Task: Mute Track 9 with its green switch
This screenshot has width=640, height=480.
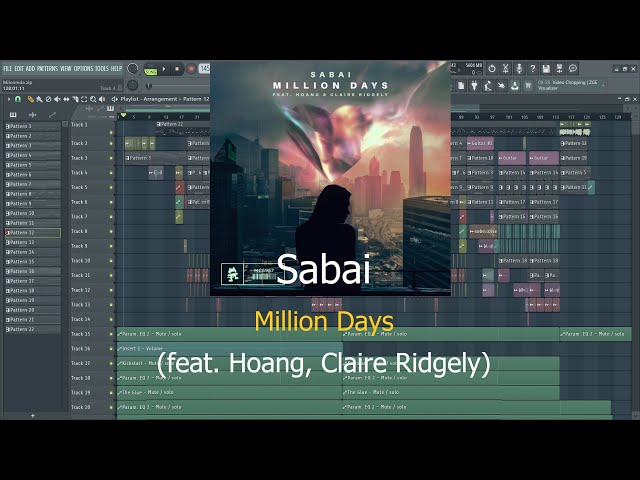Action: pyautogui.click(x=111, y=246)
